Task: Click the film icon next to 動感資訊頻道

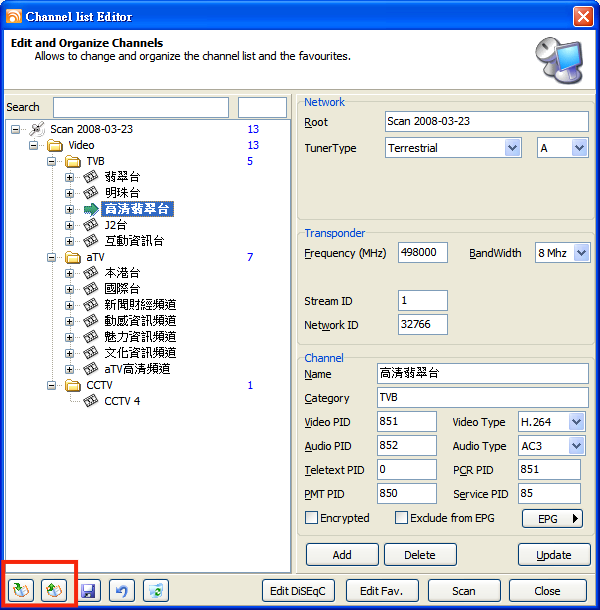Action: pyautogui.click(x=91, y=321)
